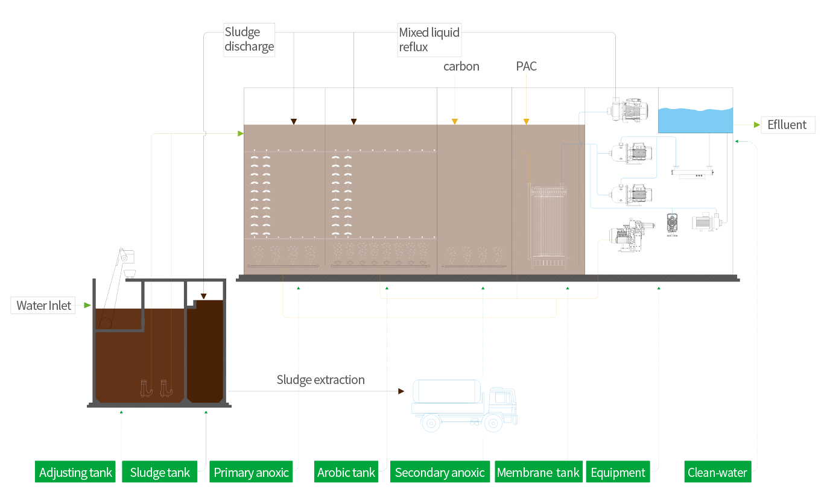Screen dimensions: 827x504
Task: Click the aeration pipe in the secondary anoxic section
Action: click(x=474, y=265)
